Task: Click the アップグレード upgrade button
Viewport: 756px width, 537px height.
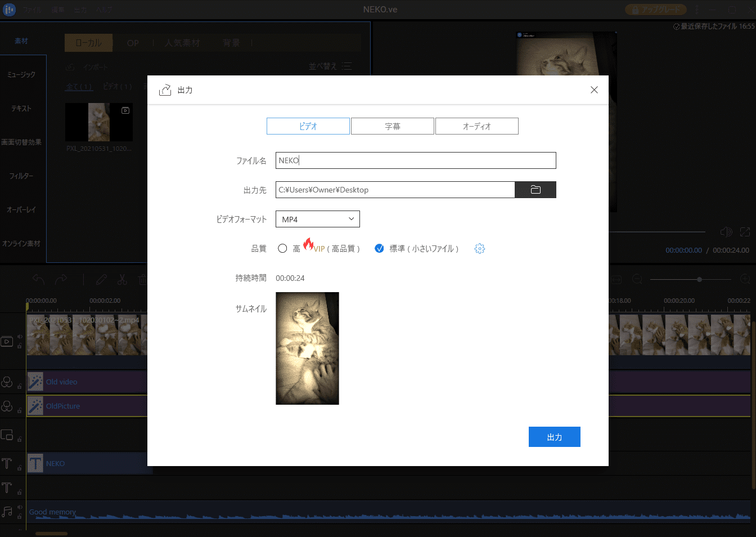Action: pos(656,10)
